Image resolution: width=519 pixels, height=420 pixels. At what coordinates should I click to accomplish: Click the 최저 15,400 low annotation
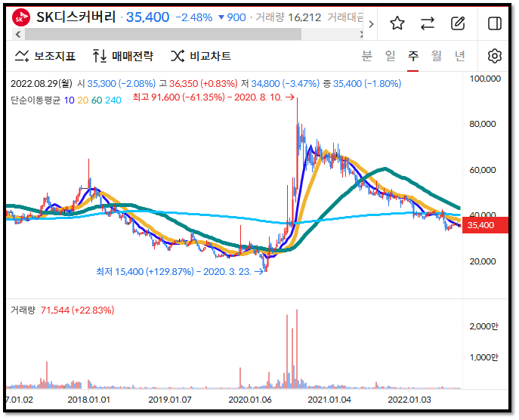(180, 272)
